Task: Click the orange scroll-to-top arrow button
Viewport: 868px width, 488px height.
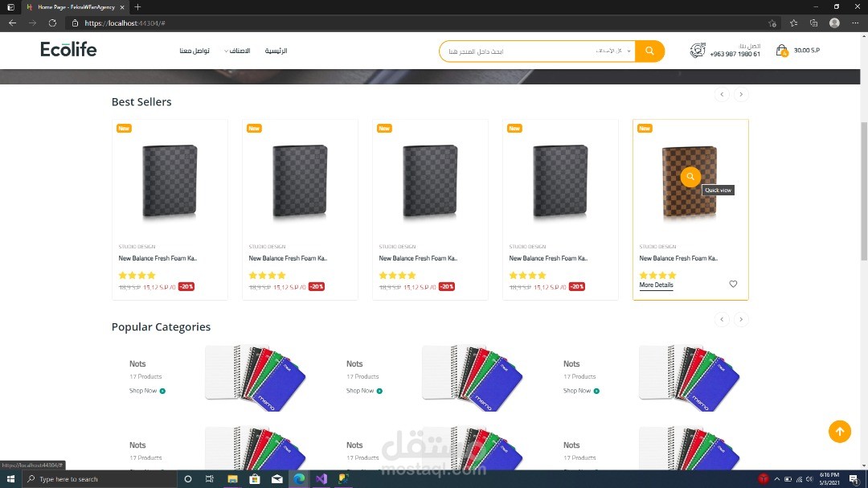Action: pyautogui.click(x=840, y=432)
